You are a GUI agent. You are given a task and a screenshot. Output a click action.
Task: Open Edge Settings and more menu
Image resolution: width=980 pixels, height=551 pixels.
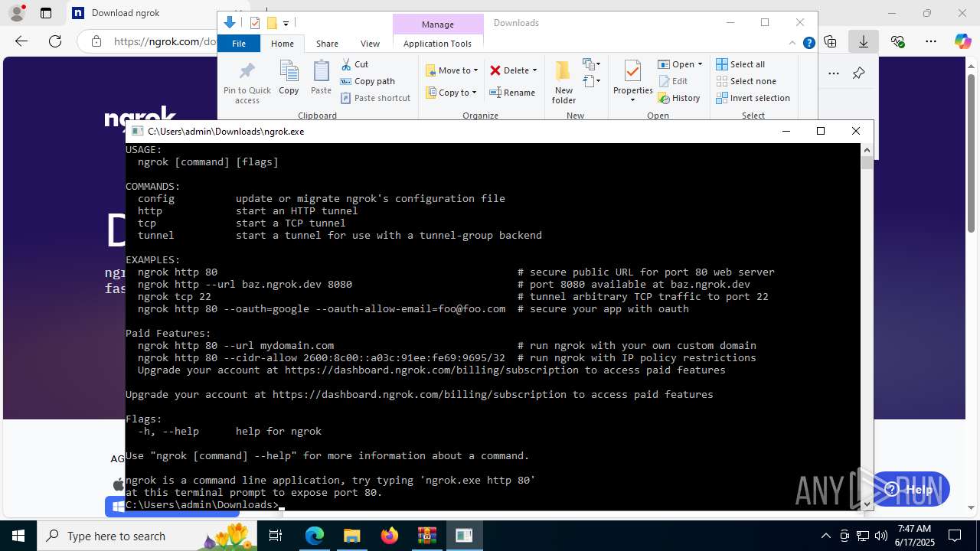[x=931, y=41]
